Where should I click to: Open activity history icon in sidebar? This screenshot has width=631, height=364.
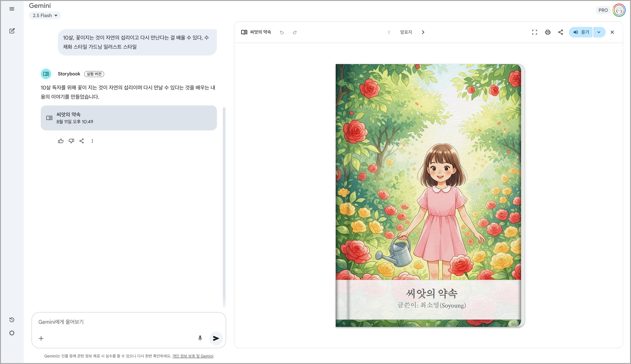tap(12, 320)
